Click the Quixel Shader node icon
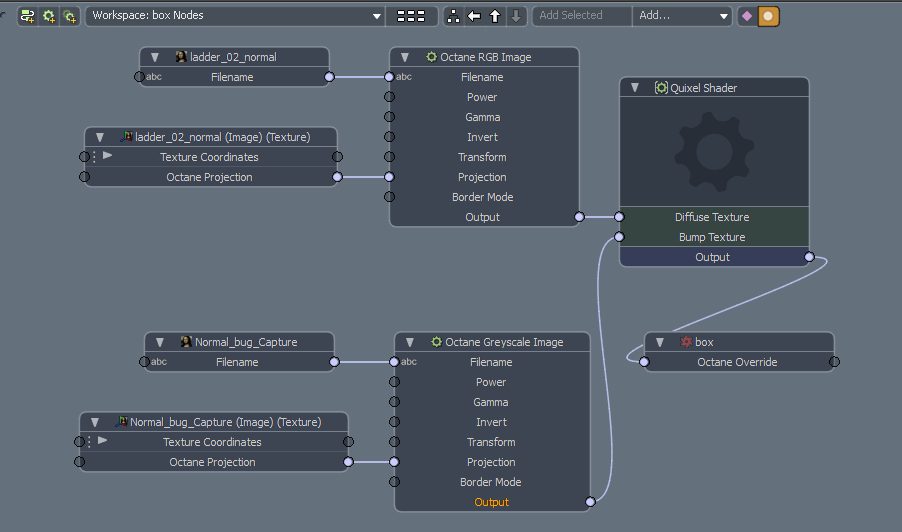This screenshot has height=532, width=902. coord(661,87)
